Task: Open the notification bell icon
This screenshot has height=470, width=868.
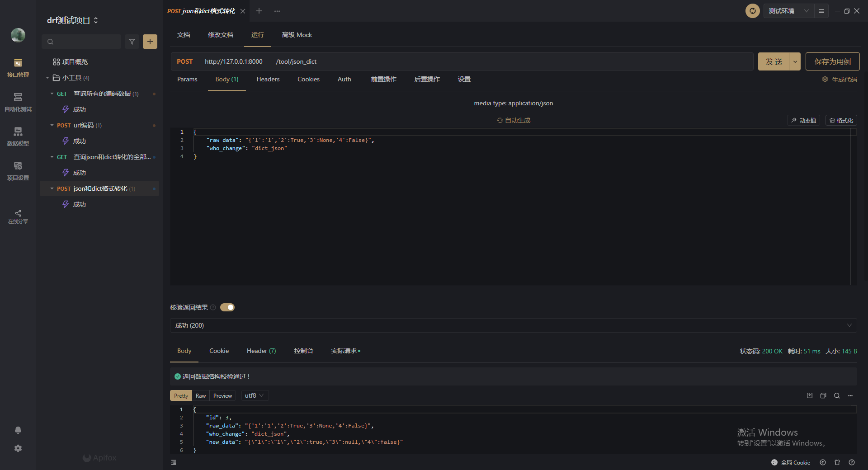Action: 18,430
